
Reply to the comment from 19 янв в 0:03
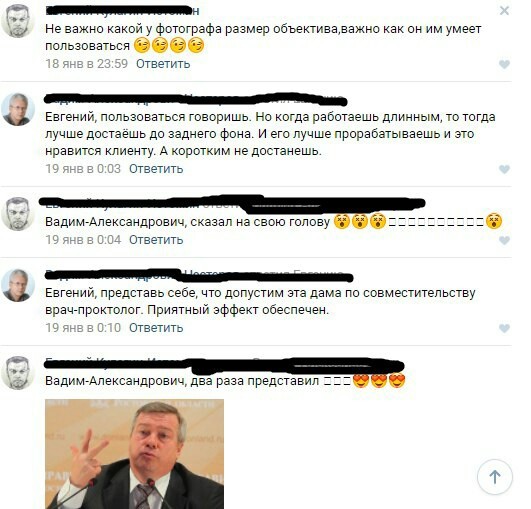156,169
